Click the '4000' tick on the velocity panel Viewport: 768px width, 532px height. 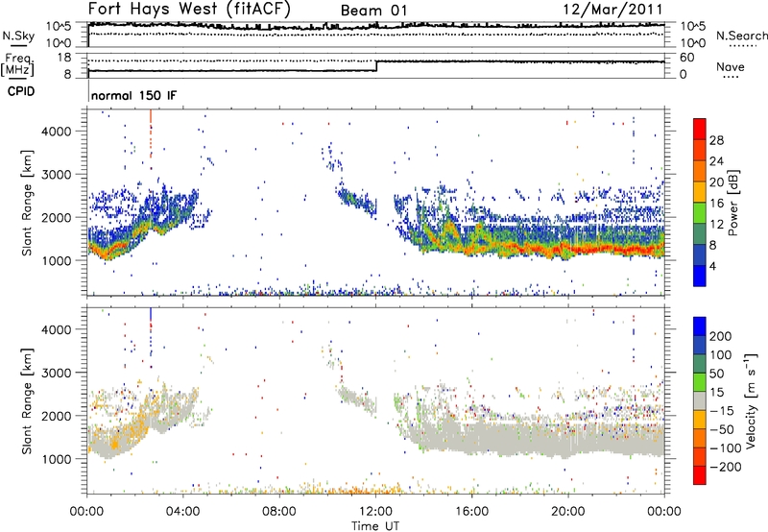(x=56, y=329)
